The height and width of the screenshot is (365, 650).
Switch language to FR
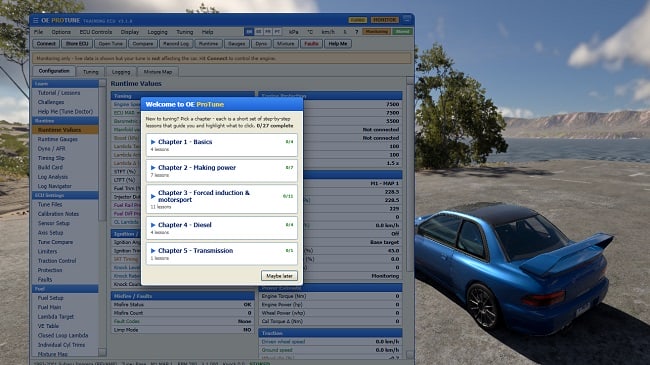pos(268,32)
